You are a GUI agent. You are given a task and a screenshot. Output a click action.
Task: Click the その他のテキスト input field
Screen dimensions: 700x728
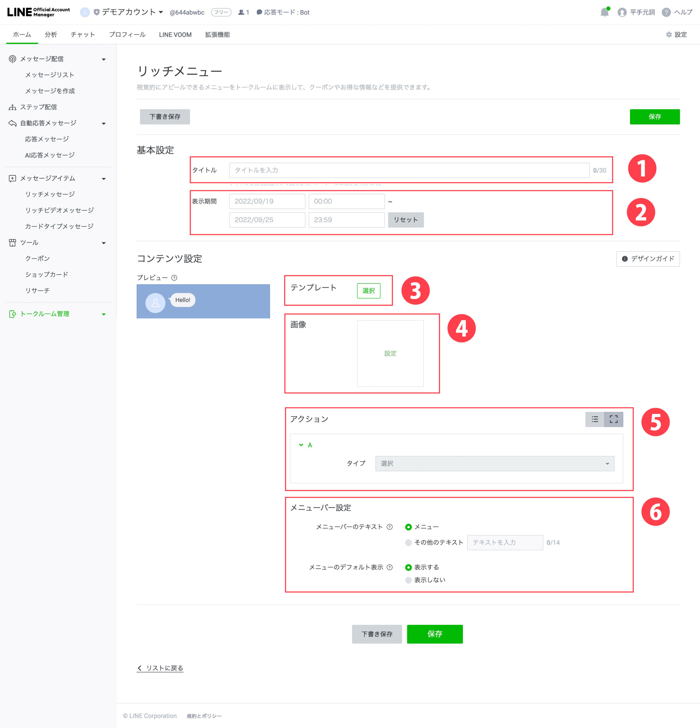tap(505, 543)
